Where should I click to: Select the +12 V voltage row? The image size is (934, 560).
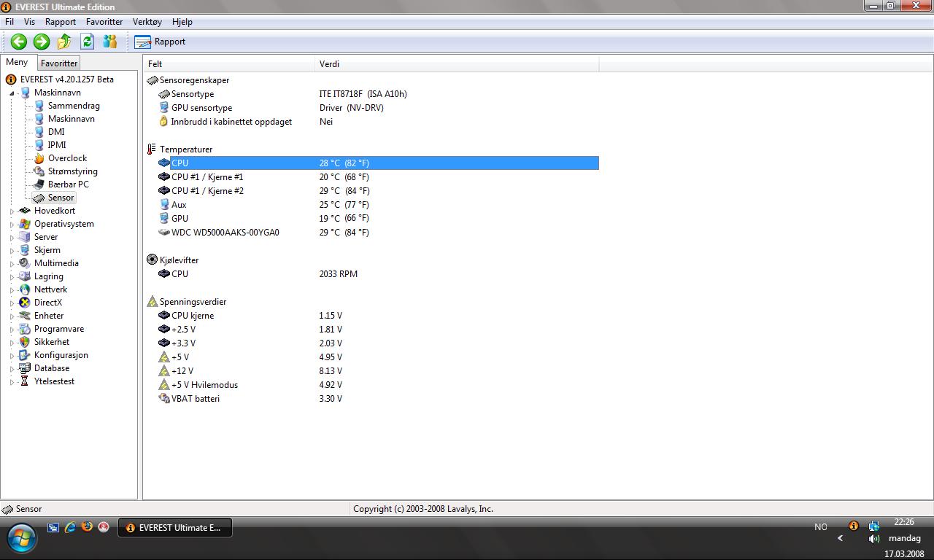[x=371, y=371]
